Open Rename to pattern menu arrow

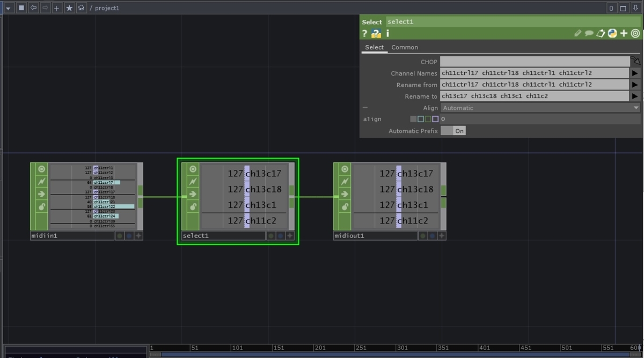pos(635,96)
